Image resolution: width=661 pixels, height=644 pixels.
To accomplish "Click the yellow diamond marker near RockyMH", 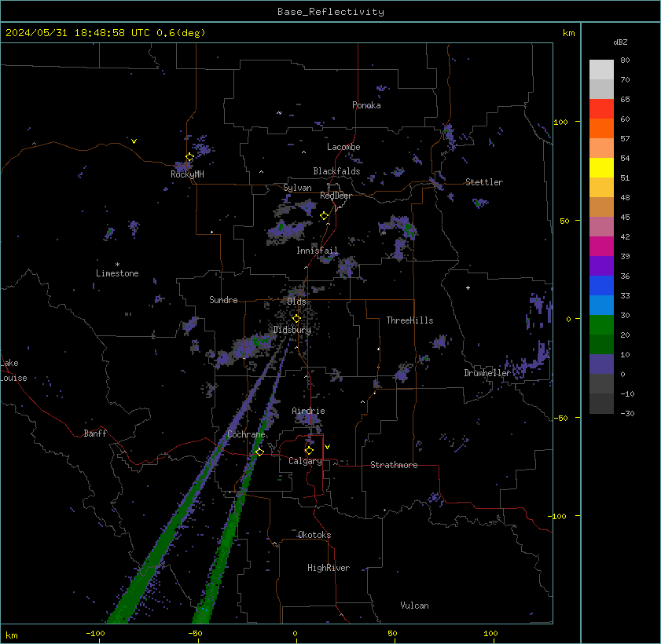I will pyautogui.click(x=189, y=157).
